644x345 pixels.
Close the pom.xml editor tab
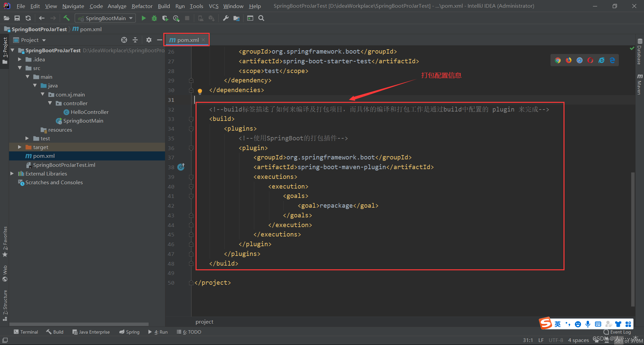(203, 40)
